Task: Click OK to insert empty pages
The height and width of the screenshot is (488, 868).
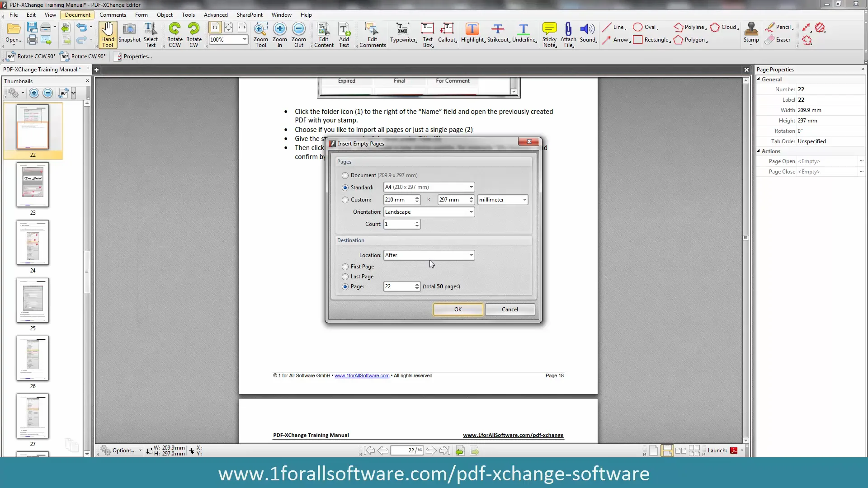Action: [458, 309]
